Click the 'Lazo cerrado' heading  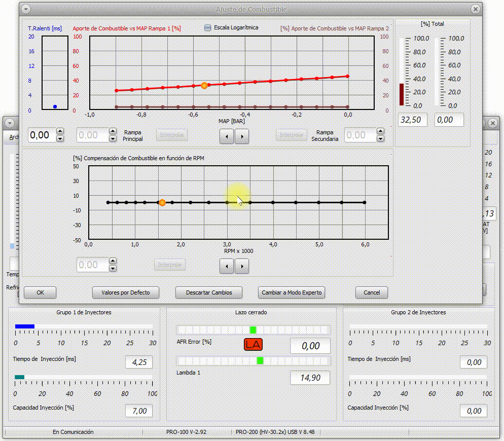point(251,312)
